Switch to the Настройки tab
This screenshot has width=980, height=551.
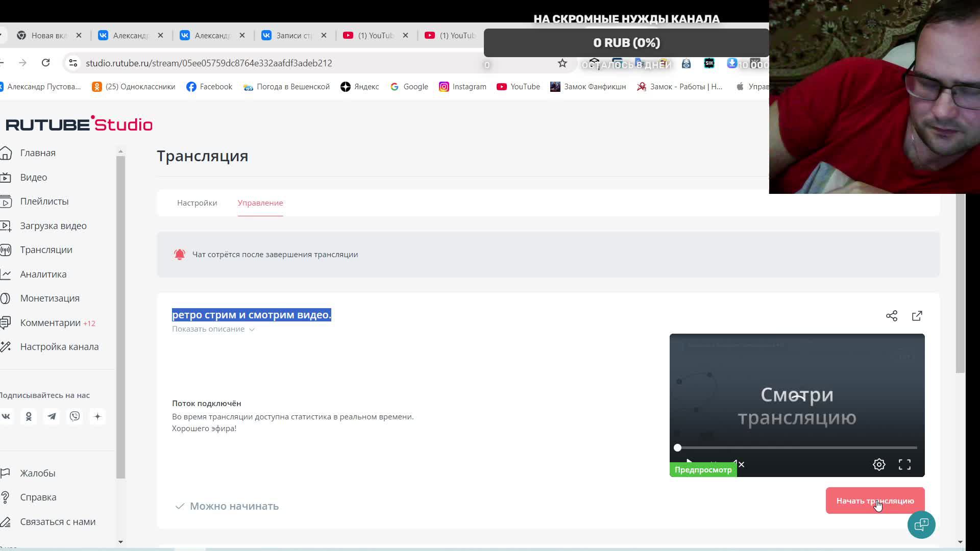(197, 203)
